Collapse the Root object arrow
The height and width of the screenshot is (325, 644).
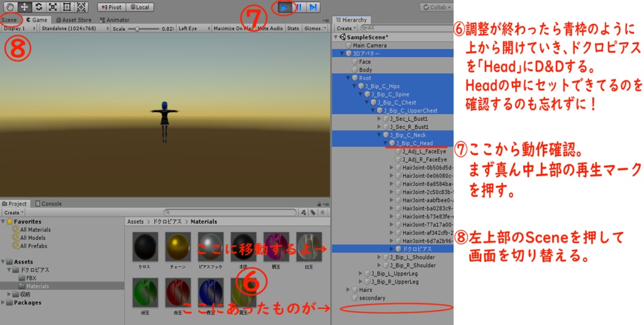tap(348, 77)
